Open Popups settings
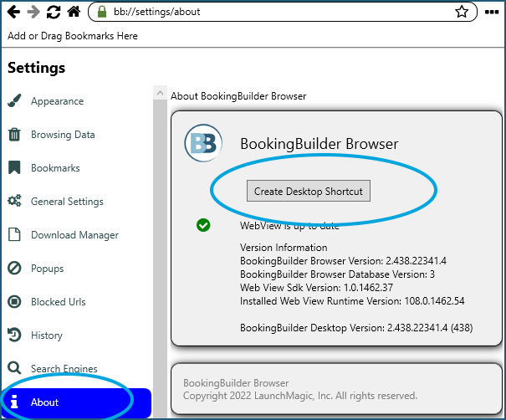The width and height of the screenshot is (506, 420). (x=47, y=269)
